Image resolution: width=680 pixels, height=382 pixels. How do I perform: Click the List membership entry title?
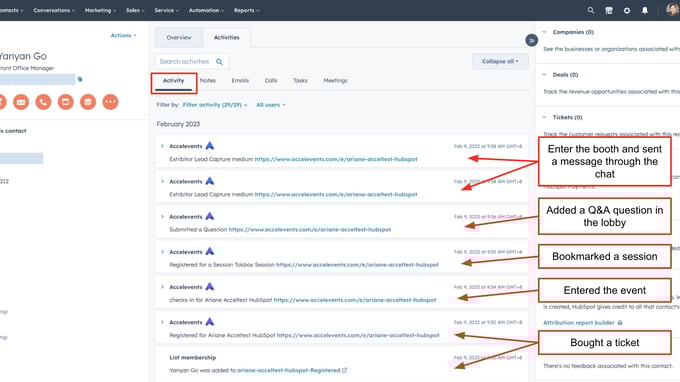[x=193, y=357]
